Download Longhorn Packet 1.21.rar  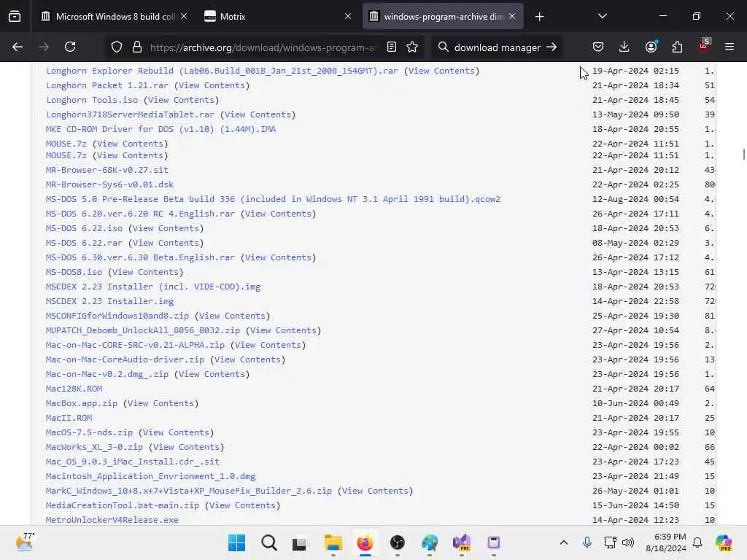[x=107, y=85]
